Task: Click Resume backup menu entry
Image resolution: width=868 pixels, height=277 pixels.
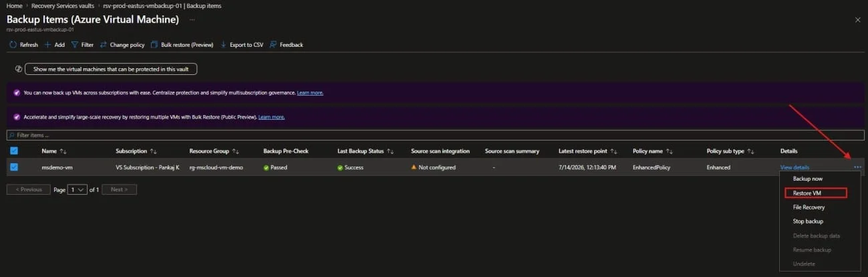Action: 811,250
